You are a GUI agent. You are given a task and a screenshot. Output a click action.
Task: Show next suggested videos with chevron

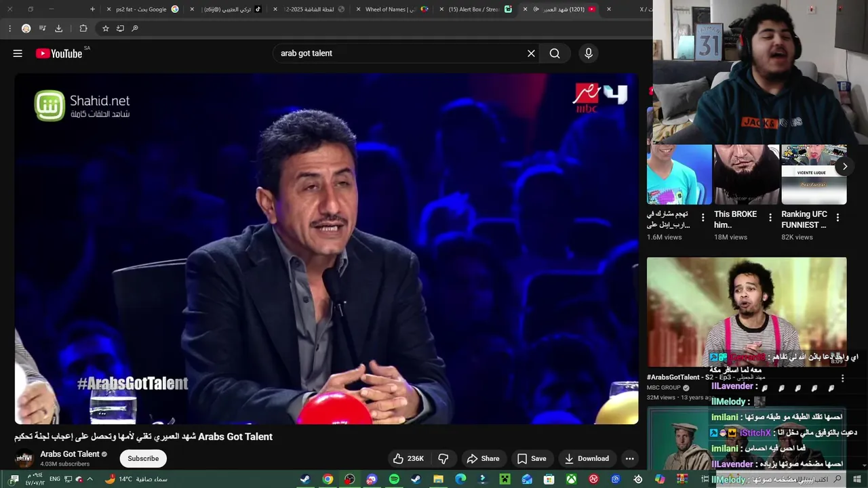pos(844,166)
